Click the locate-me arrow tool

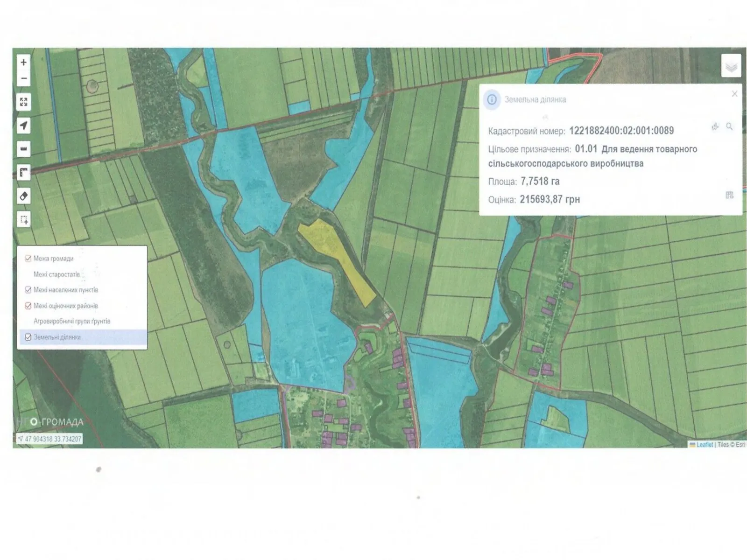coord(24,126)
